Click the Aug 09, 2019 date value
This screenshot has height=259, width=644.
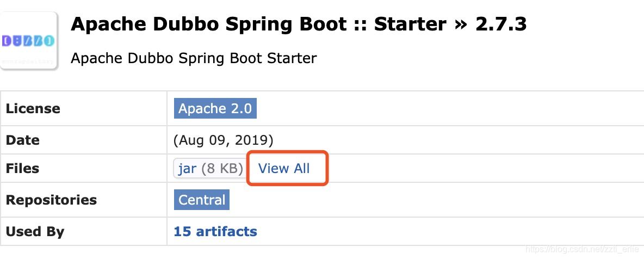(x=223, y=140)
